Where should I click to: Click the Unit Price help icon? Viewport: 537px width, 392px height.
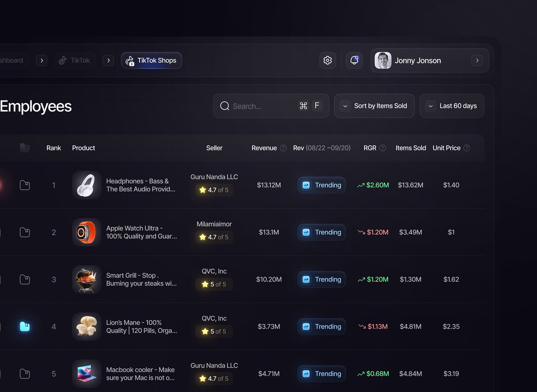tap(467, 148)
